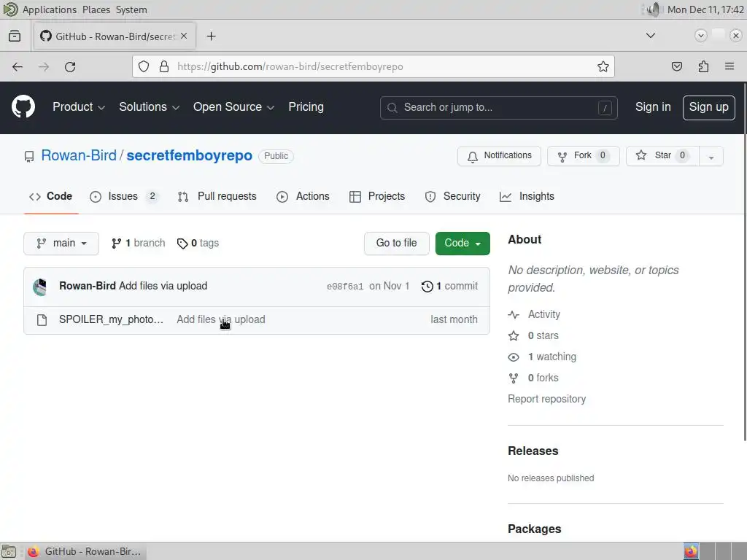
Task: Reload the page with refresh icon
Action: point(70,67)
